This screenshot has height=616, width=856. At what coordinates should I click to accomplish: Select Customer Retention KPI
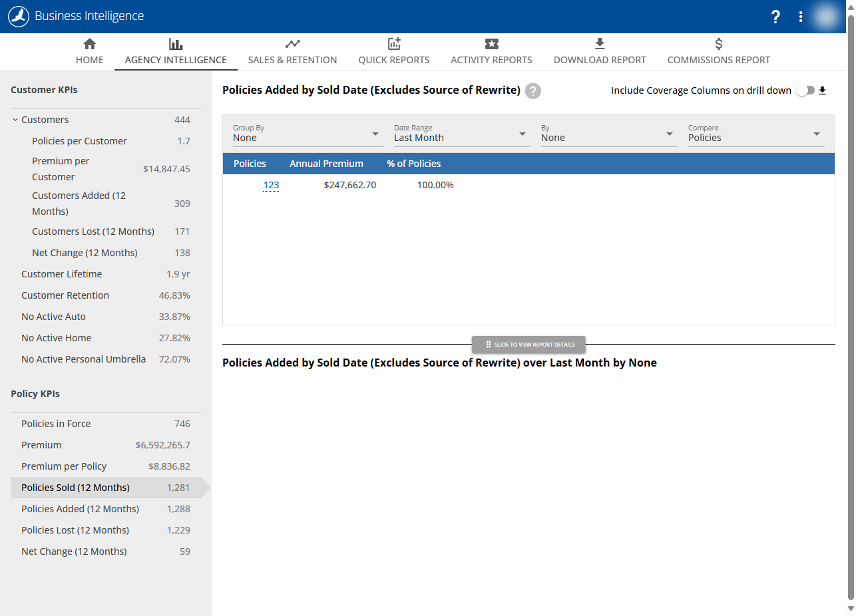106,295
